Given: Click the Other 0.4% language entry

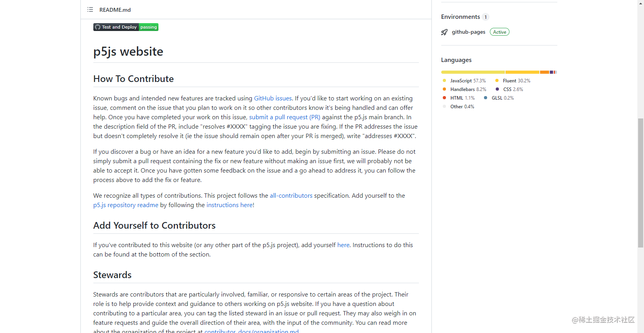Looking at the screenshot, I should 458,107.
